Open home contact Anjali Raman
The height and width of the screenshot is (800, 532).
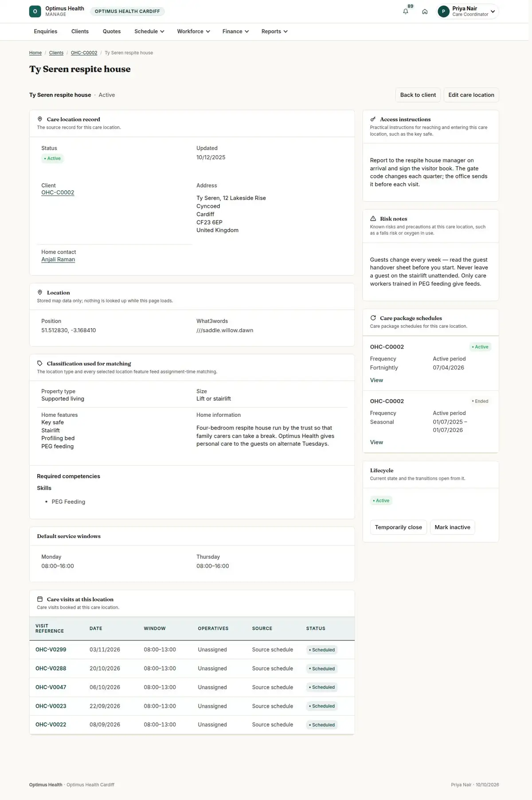point(58,259)
